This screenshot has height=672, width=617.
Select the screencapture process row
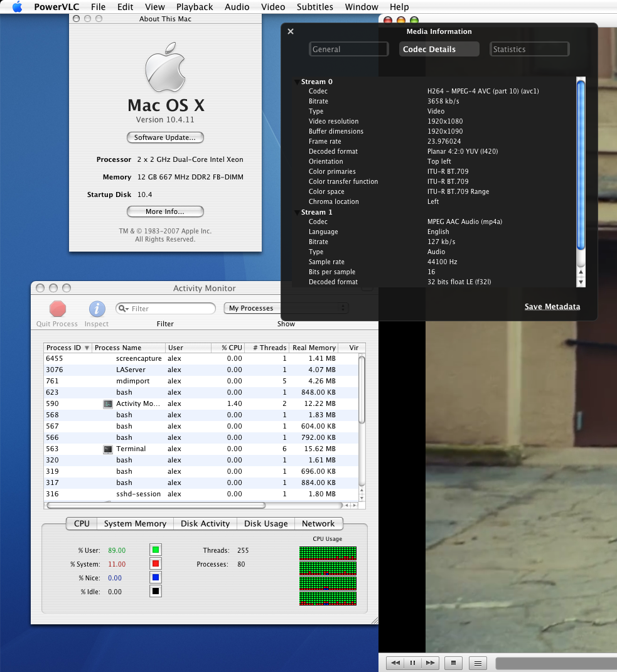click(x=201, y=358)
